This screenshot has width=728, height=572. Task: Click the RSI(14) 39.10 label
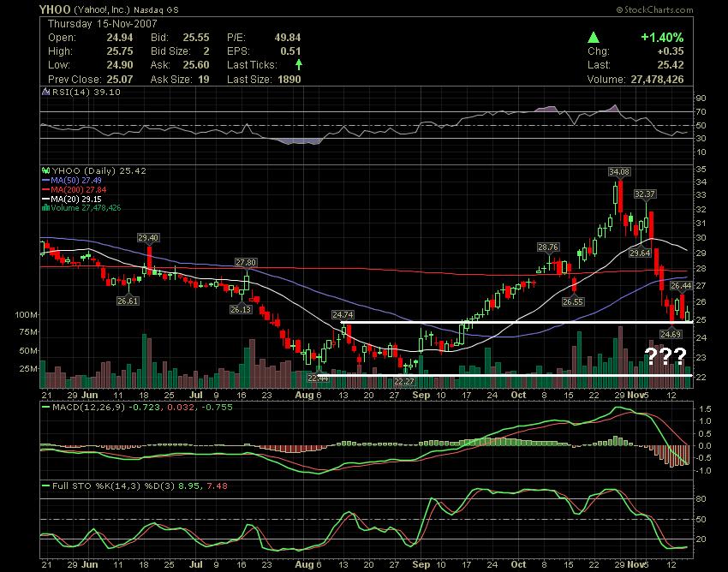pyautogui.click(x=86, y=92)
